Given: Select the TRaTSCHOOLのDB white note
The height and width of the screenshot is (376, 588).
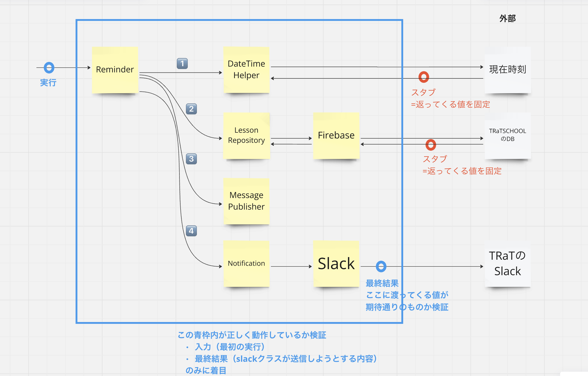Looking at the screenshot, I should point(508,135).
